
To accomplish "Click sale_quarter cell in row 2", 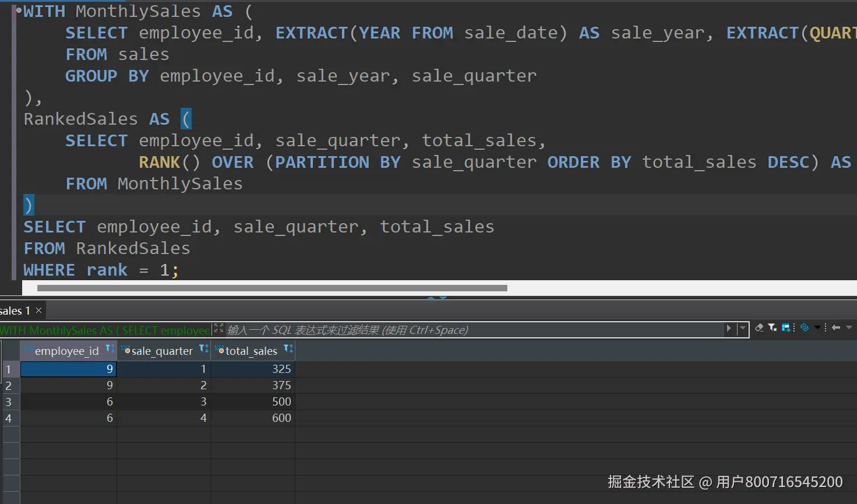I will (x=164, y=386).
